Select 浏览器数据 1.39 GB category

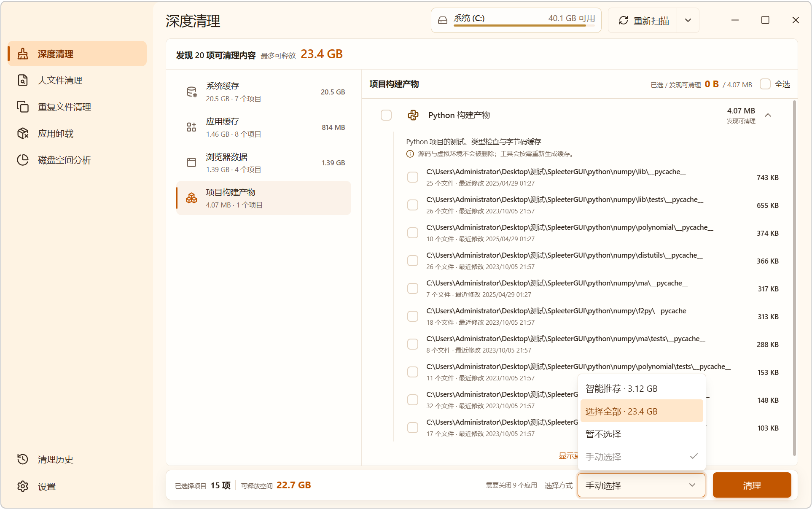click(x=264, y=163)
